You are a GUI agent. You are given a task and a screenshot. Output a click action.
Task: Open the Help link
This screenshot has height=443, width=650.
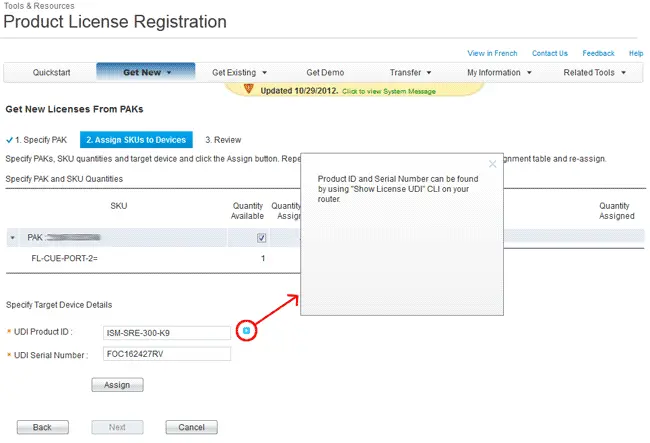coord(636,53)
